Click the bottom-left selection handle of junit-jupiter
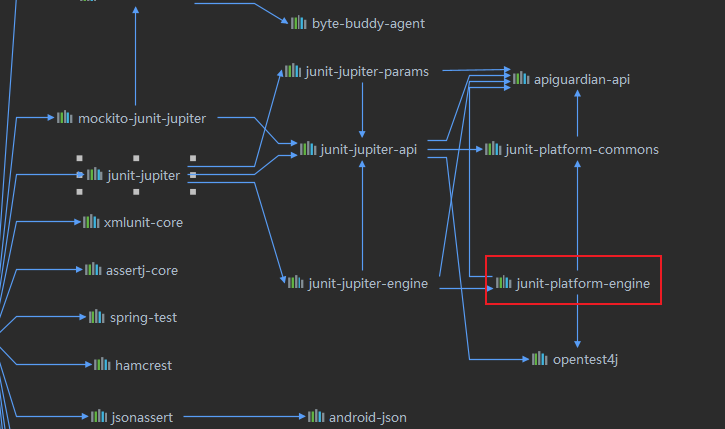Image resolution: width=725 pixels, height=429 pixels. pos(80,192)
